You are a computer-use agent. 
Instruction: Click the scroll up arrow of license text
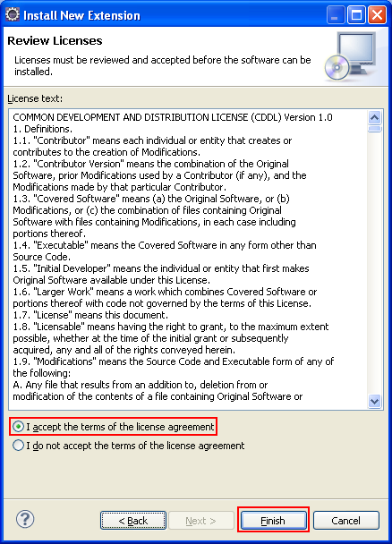(x=374, y=117)
